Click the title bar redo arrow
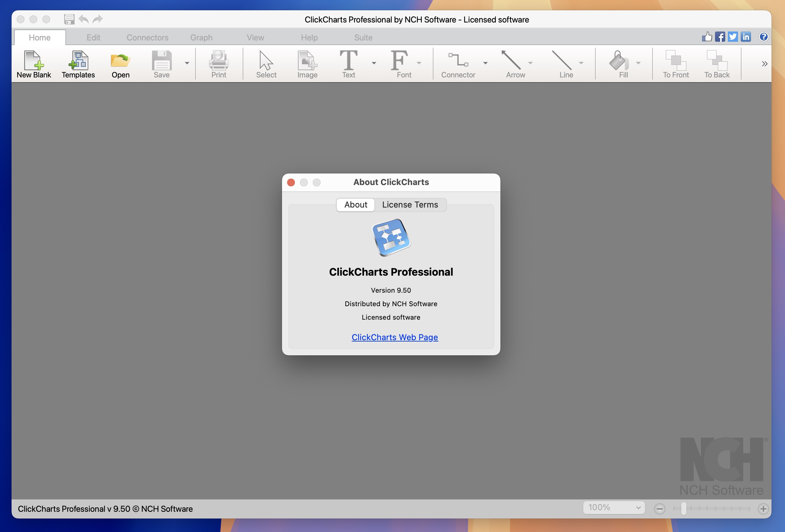The width and height of the screenshot is (785, 532). coord(98,19)
